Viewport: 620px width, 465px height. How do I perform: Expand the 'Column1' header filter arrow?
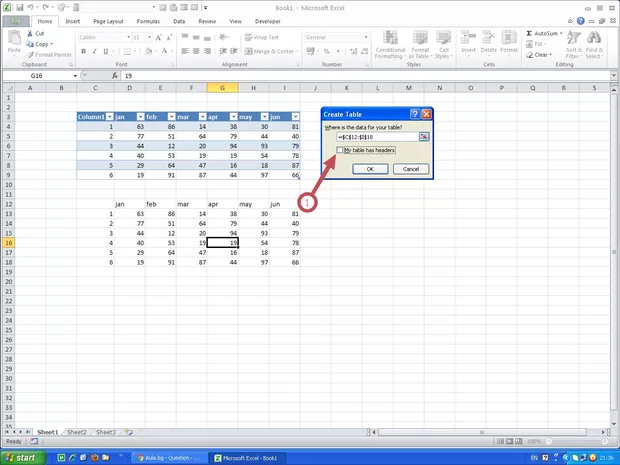[109, 116]
